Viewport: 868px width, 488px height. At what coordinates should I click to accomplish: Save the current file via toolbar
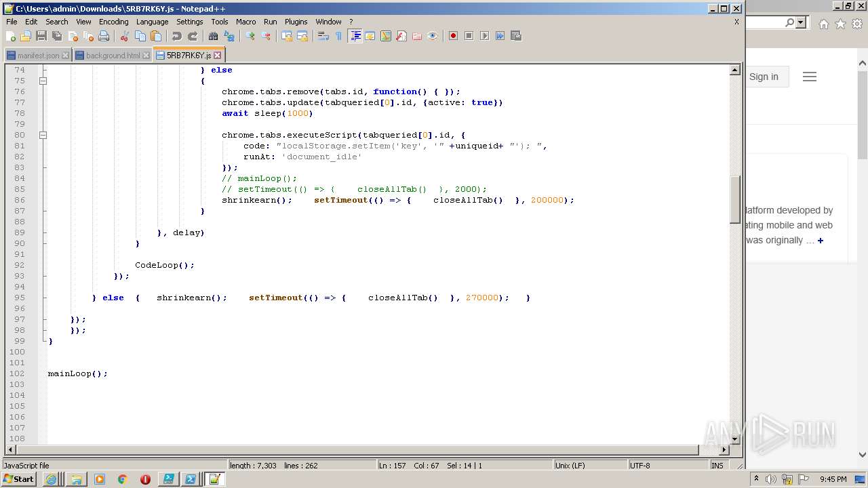click(x=41, y=36)
